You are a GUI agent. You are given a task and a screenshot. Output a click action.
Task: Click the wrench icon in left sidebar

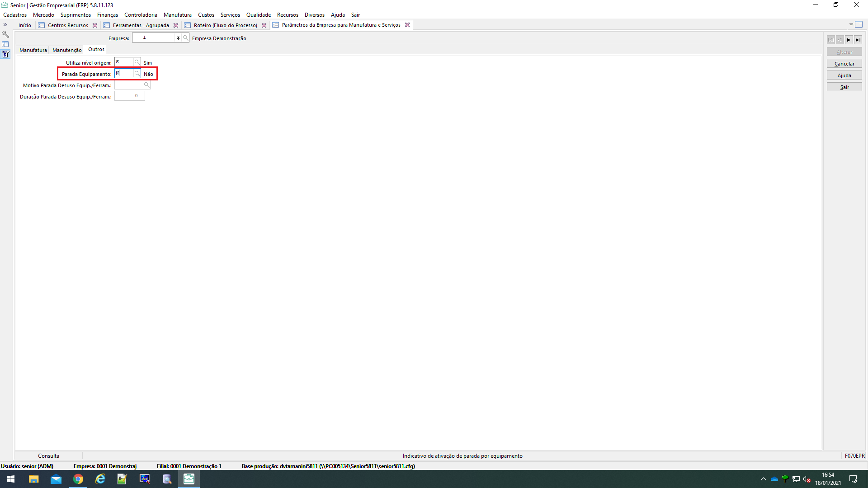click(x=5, y=34)
